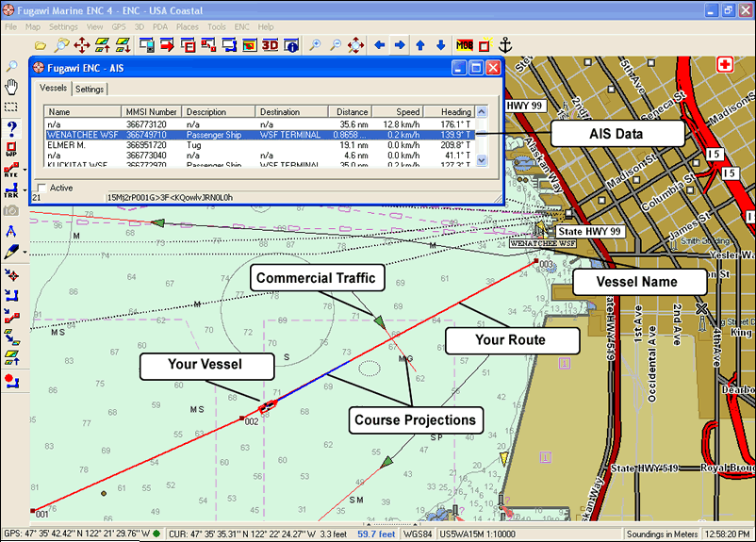The height and width of the screenshot is (542, 756).
Task: Click the zoom in magnifier icon
Action: click(314, 45)
